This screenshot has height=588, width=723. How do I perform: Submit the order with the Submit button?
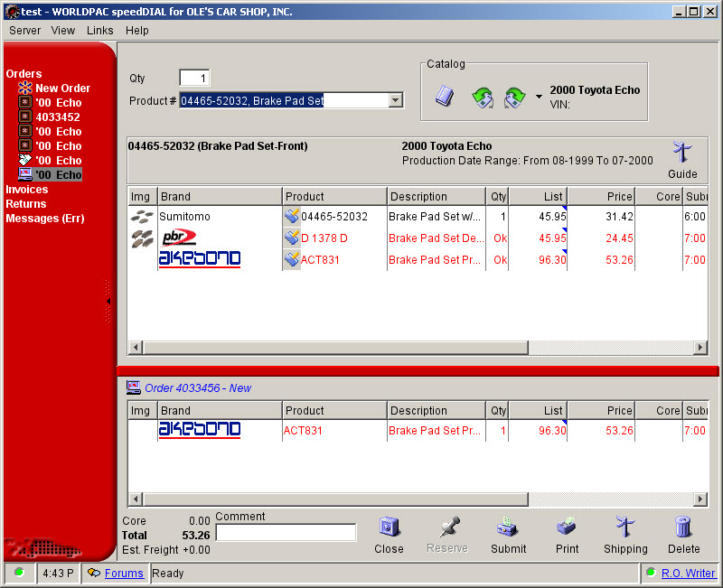(508, 535)
